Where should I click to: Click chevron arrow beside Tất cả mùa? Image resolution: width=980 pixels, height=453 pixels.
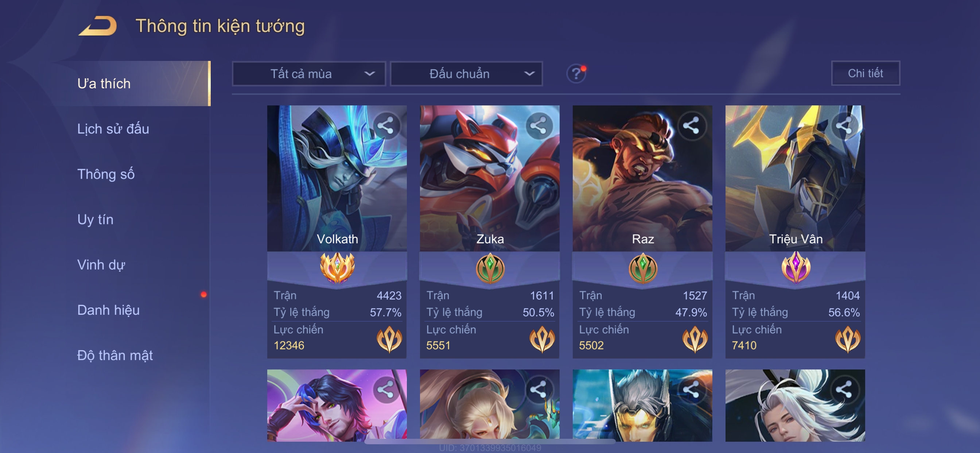coord(369,73)
